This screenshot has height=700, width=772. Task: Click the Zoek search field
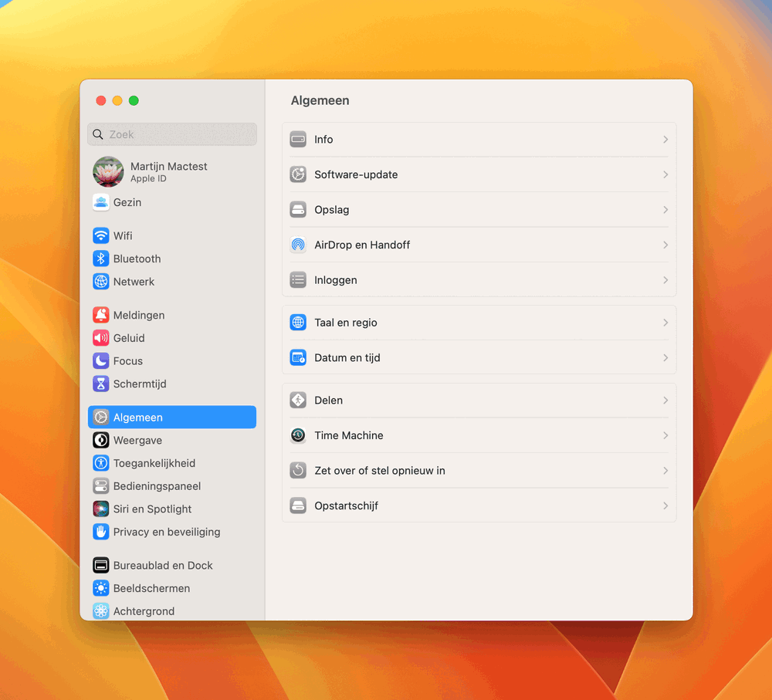(172, 134)
